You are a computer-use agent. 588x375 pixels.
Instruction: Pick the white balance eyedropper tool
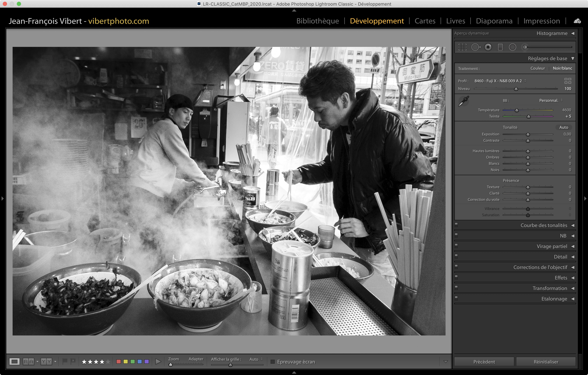click(463, 101)
